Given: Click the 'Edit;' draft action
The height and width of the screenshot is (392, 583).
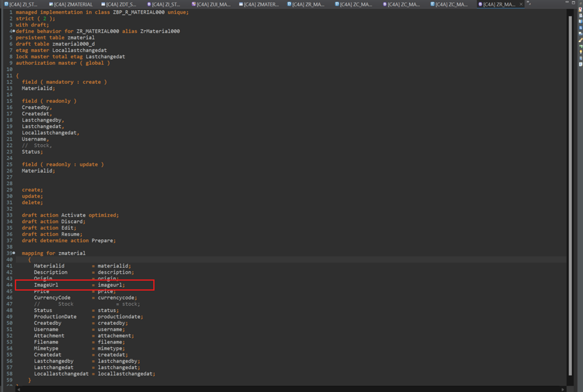Looking at the screenshot, I should [x=68, y=228].
